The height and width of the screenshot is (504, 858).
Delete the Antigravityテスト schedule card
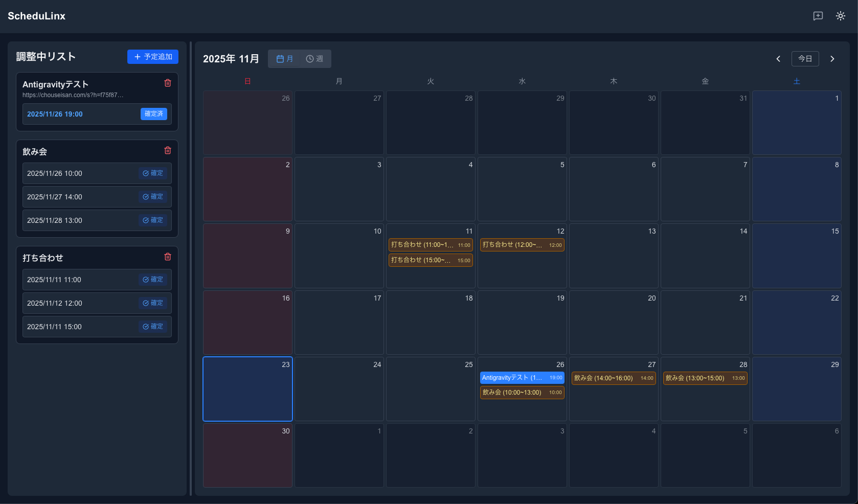coord(168,83)
